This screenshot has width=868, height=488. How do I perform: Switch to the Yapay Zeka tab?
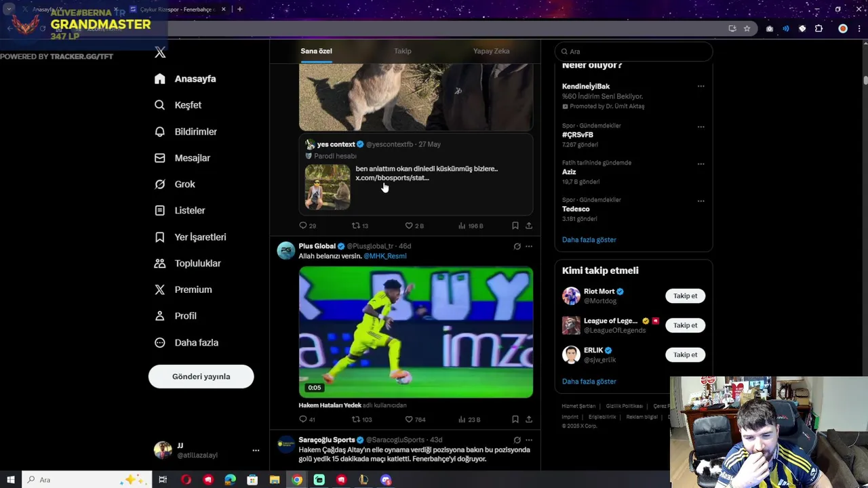(491, 51)
